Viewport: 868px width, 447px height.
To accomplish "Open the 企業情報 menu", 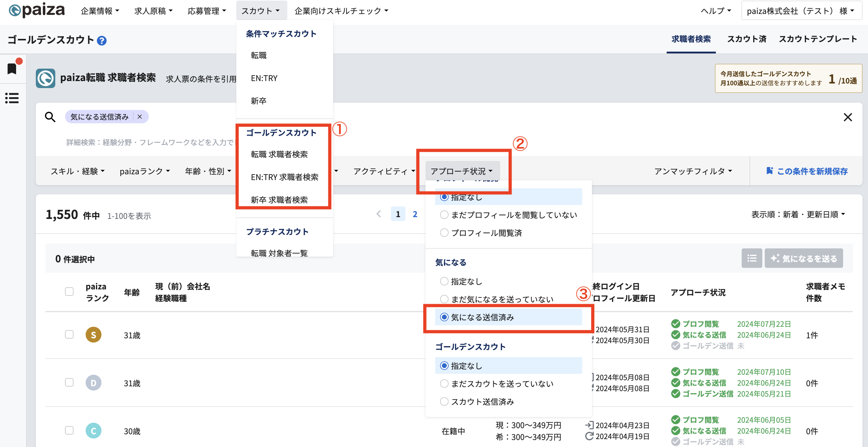I will (x=100, y=11).
